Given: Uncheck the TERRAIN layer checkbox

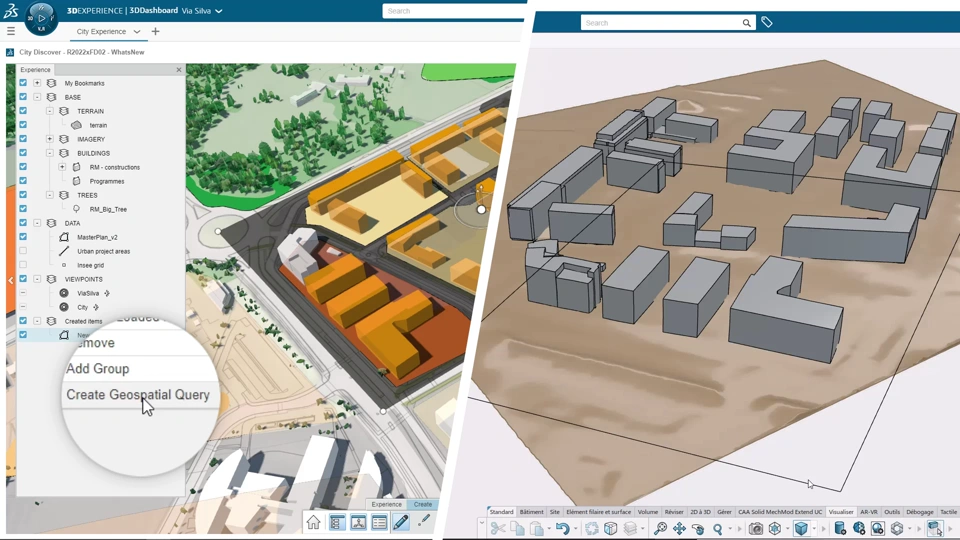Looking at the screenshot, I should [x=23, y=111].
